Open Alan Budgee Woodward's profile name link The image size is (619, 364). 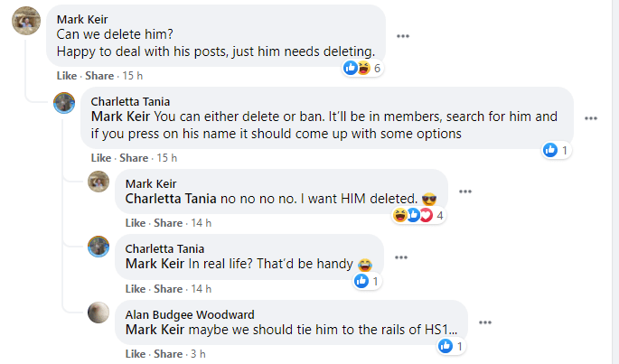tap(189, 314)
